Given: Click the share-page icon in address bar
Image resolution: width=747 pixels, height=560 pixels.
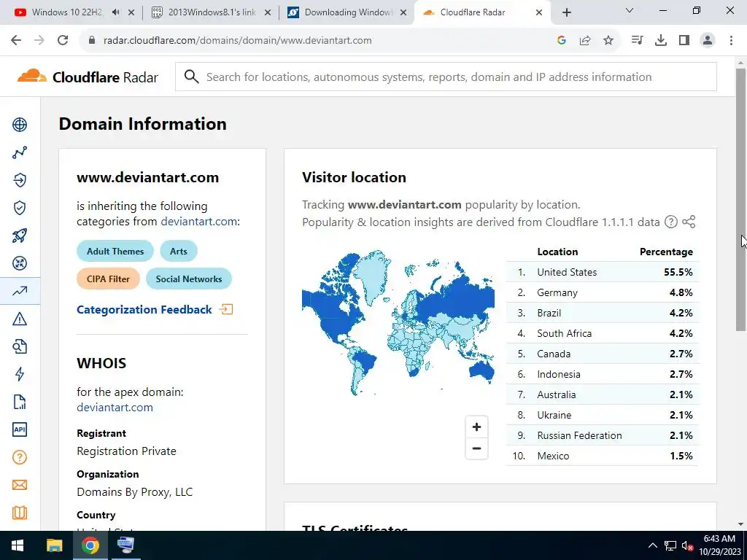Looking at the screenshot, I should [585, 41].
